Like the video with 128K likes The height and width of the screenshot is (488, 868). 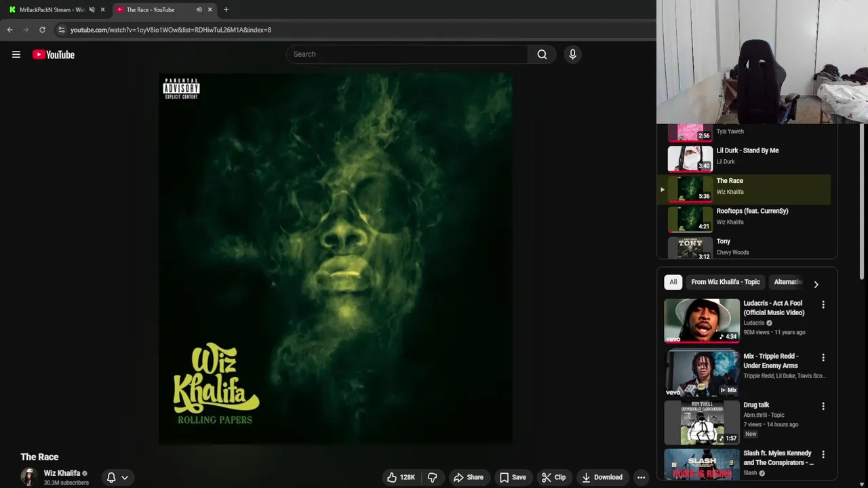(401, 477)
